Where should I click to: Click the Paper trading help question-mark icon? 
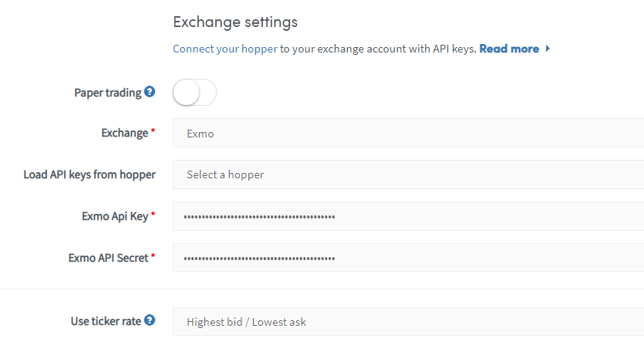(x=150, y=92)
